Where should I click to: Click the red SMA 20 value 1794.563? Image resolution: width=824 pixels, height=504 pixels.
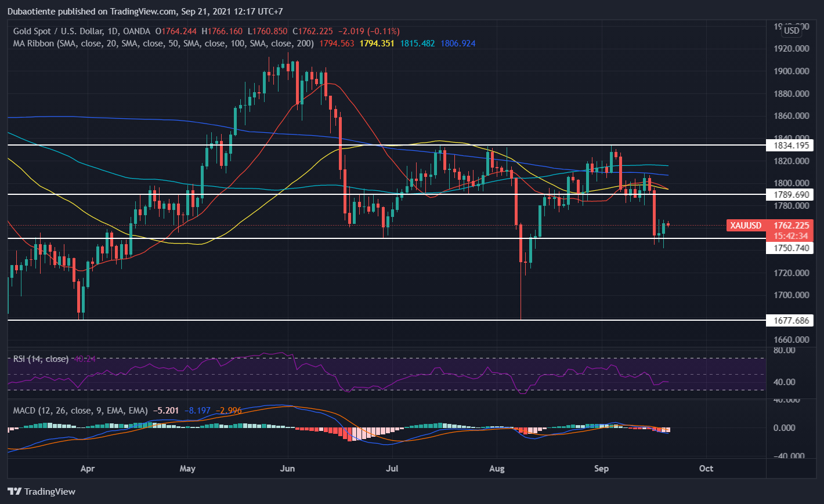[337, 43]
